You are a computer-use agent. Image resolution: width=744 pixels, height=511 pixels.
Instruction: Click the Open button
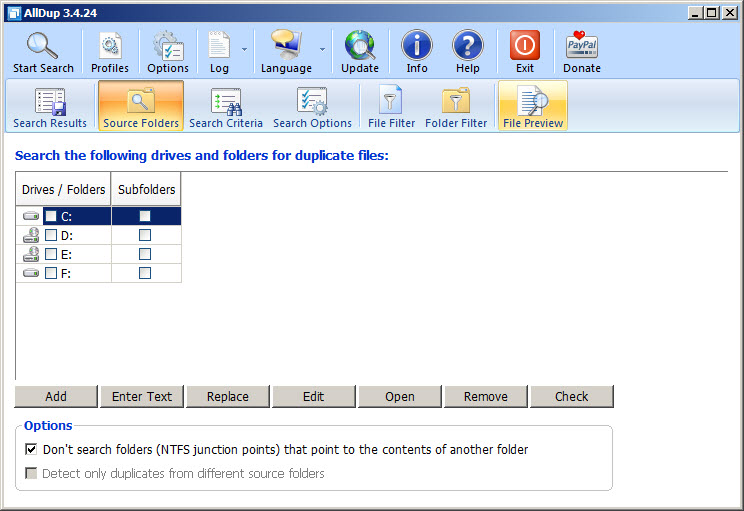[x=400, y=397]
